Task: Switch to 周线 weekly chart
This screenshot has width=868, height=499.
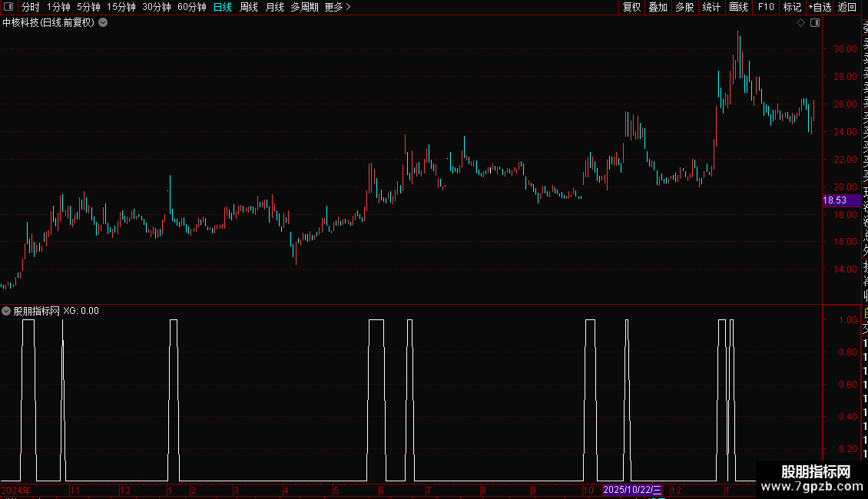Action: pyautogui.click(x=249, y=7)
